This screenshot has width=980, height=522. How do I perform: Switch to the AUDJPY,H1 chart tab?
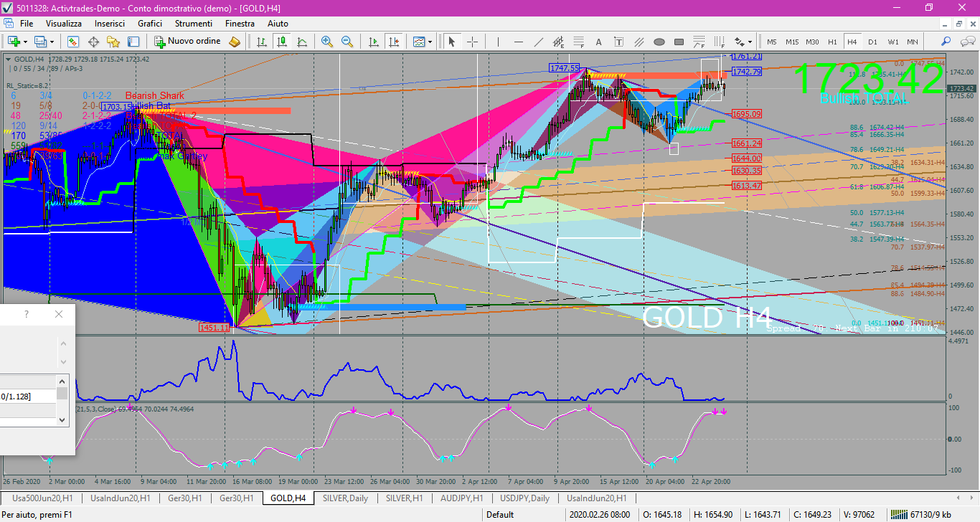pyautogui.click(x=461, y=498)
